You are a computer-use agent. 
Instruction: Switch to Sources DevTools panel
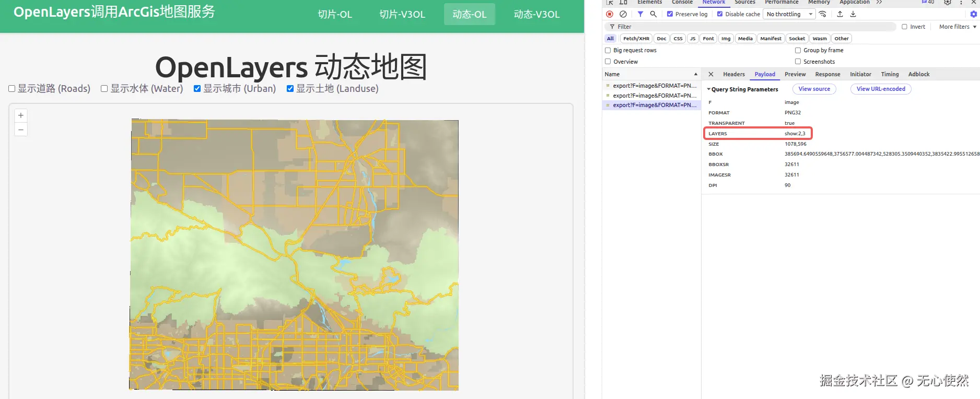tap(745, 2)
